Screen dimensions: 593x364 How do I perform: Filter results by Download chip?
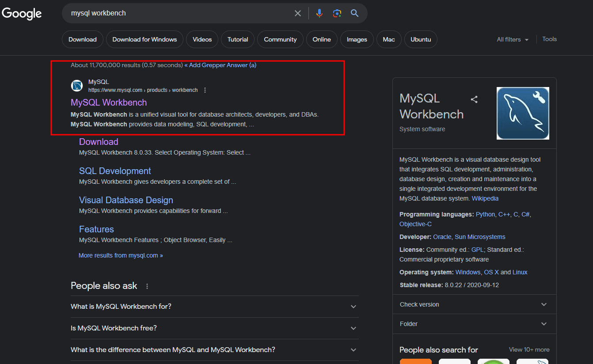pos(83,39)
